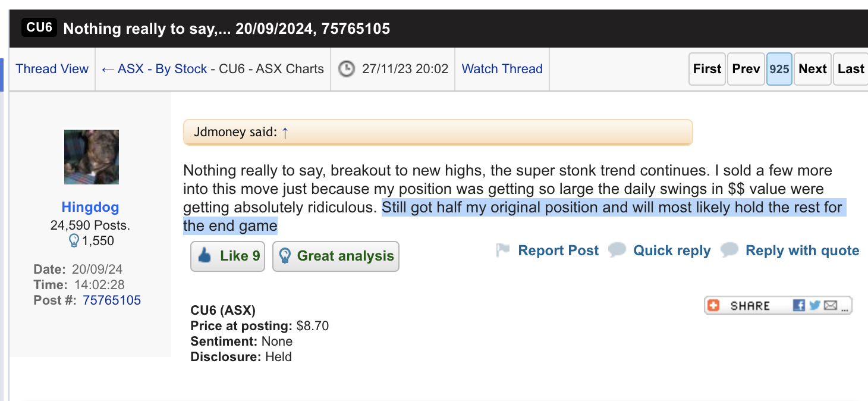Click speech bubble icon next to Quick reply
This screenshot has width=868, height=401.
(617, 250)
